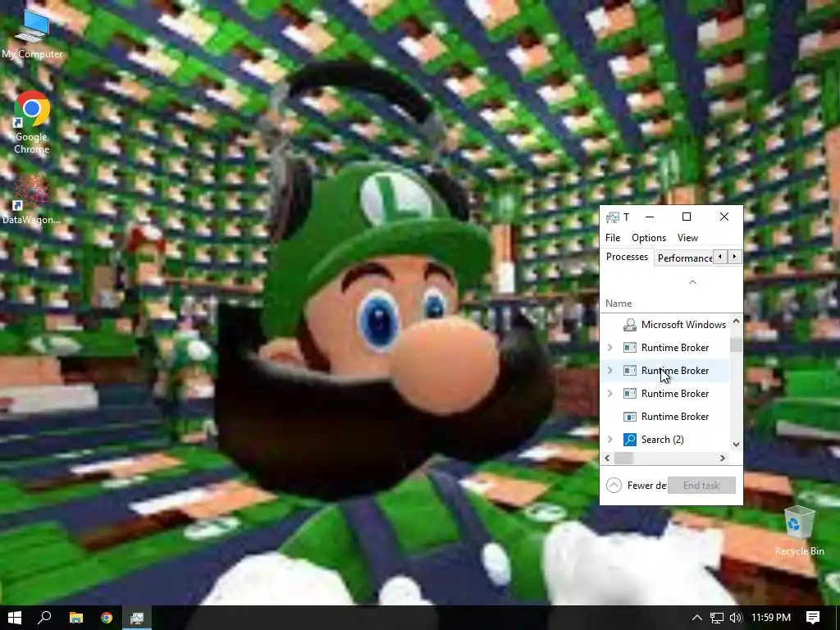Open the File menu in Task Manager
This screenshot has height=630, width=840.
pyautogui.click(x=613, y=238)
